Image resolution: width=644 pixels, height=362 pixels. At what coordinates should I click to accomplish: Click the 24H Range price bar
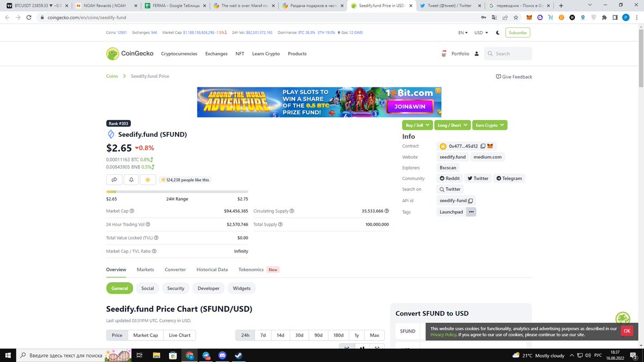click(x=177, y=191)
